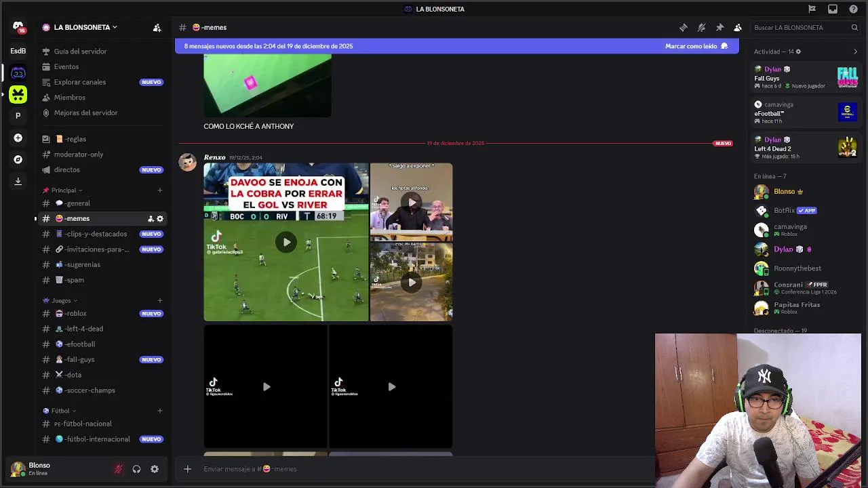Add a channel to Principal category
This screenshot has height=488, width=868.
(160, 190)
